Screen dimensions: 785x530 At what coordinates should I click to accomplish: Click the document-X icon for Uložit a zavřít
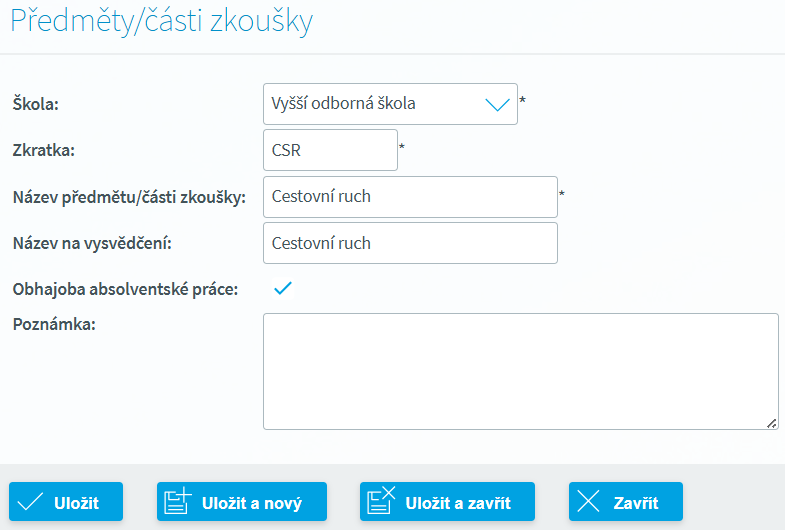pos(381,500)
